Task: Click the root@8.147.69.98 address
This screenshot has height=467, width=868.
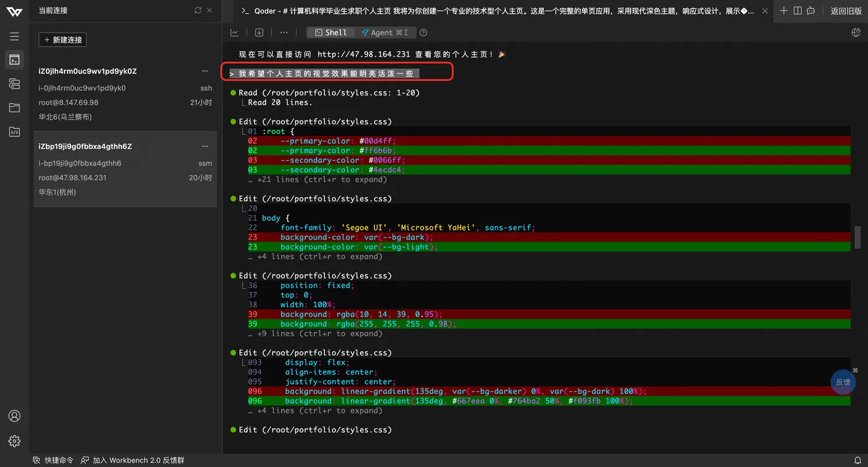Action: point(68,102)
